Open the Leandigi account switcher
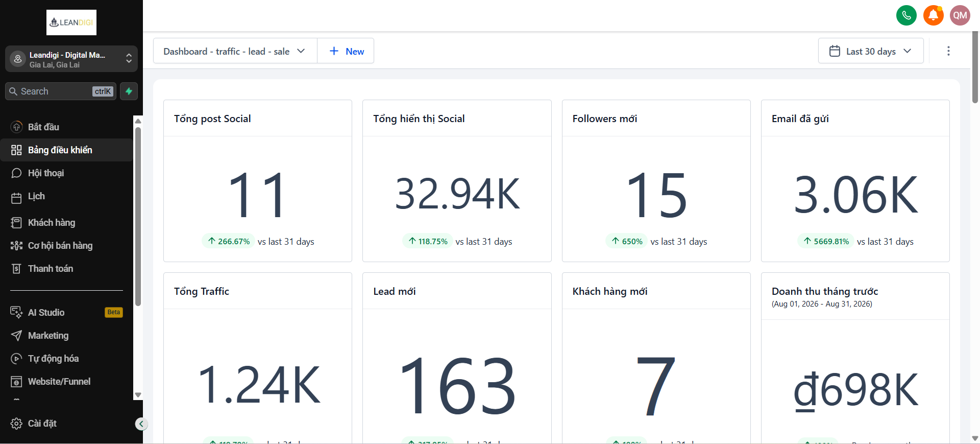This screenshot has height=444, width=980. pyautogui.click(x=71, y=59)
